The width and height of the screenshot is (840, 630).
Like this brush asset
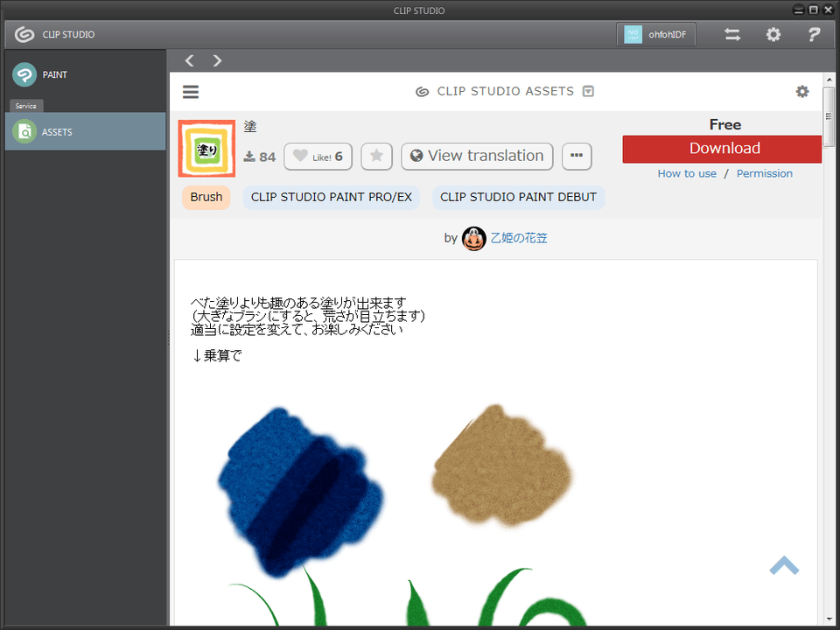click(318, 157)
